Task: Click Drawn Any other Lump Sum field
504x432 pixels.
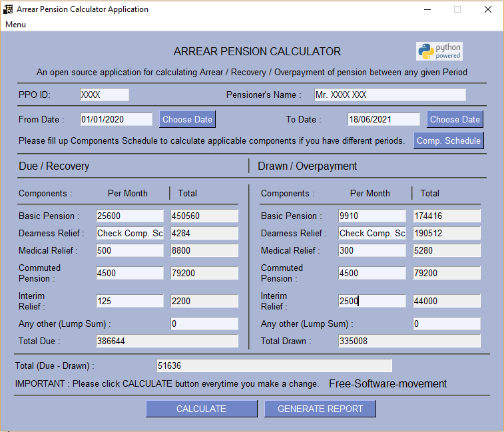Action: [447, 324]
